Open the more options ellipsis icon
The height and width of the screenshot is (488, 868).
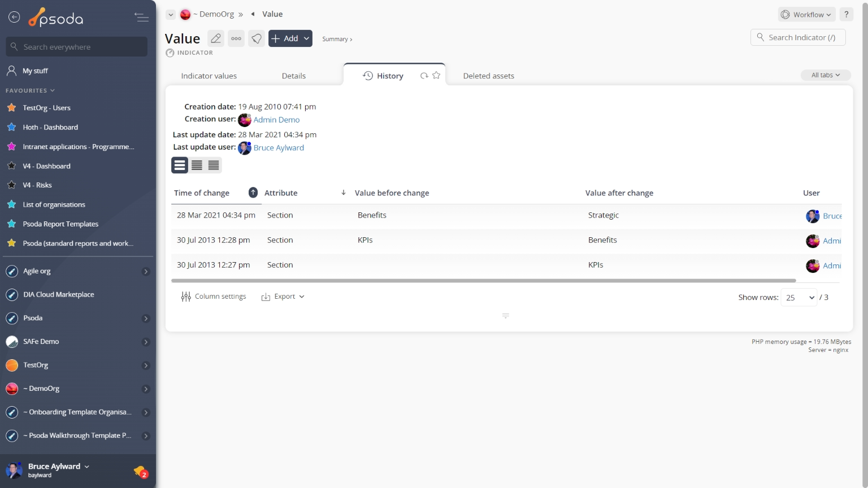[x=236, y=38]
